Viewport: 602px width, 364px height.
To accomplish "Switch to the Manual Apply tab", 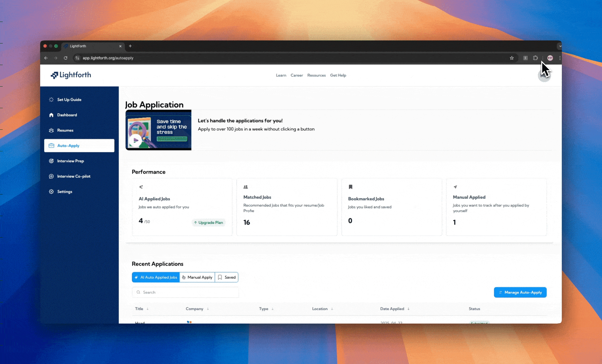I will pyautogui.click(x=197, y=277).
